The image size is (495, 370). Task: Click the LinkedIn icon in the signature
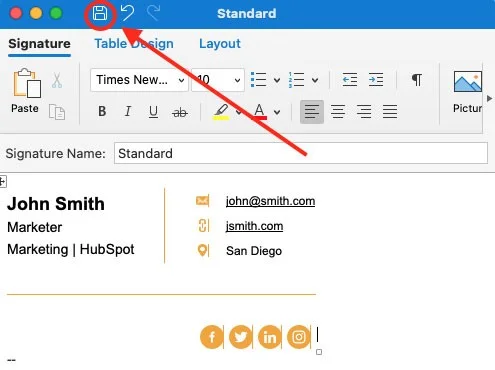pos(270,337)
